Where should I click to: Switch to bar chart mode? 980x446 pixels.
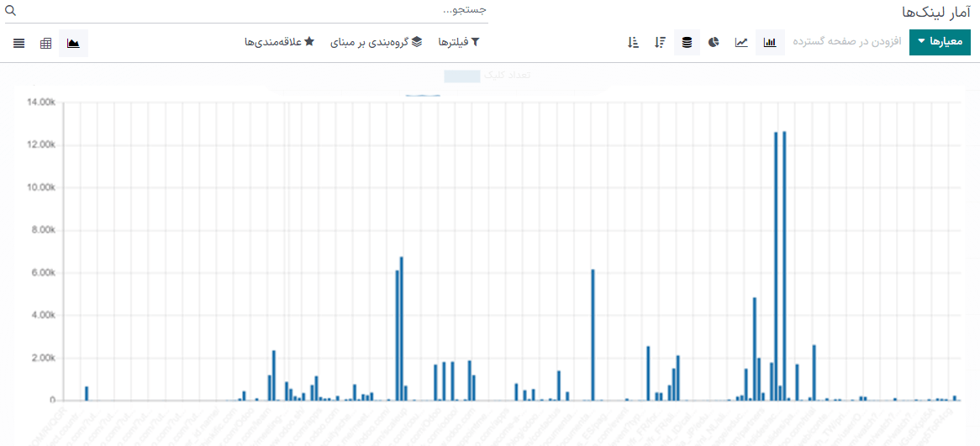coord(770,42)
